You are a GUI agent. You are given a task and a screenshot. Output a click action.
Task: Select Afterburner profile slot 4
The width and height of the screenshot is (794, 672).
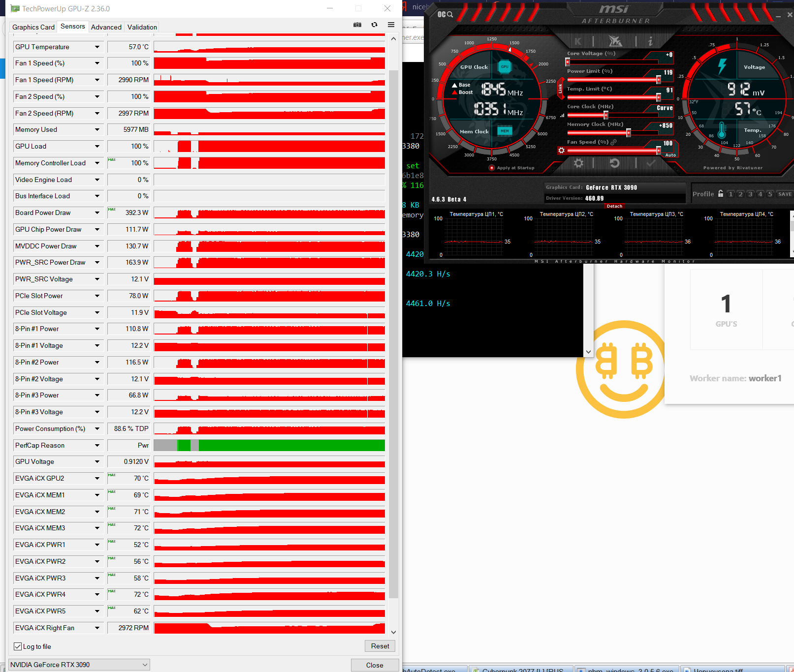pyautogui.click(x=760, y=194)
